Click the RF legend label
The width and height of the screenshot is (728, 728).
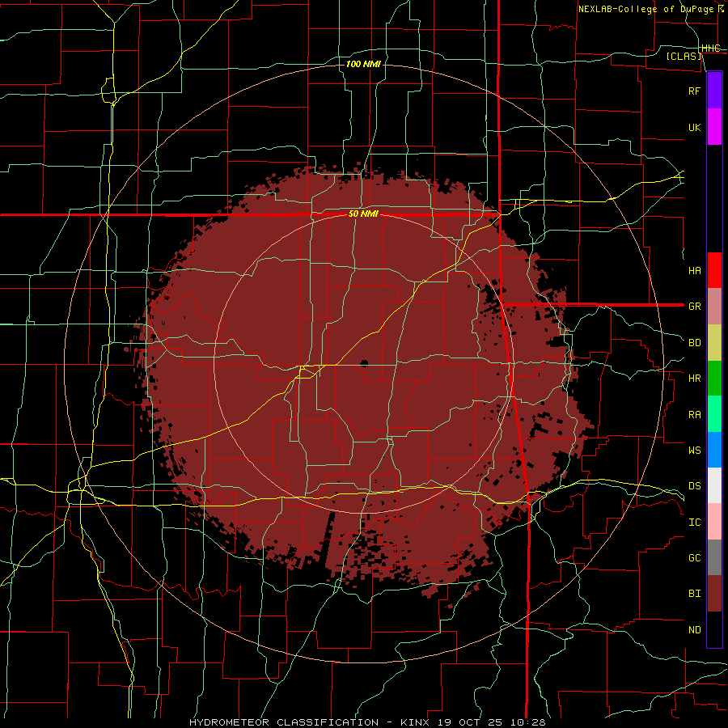[694, 91]
